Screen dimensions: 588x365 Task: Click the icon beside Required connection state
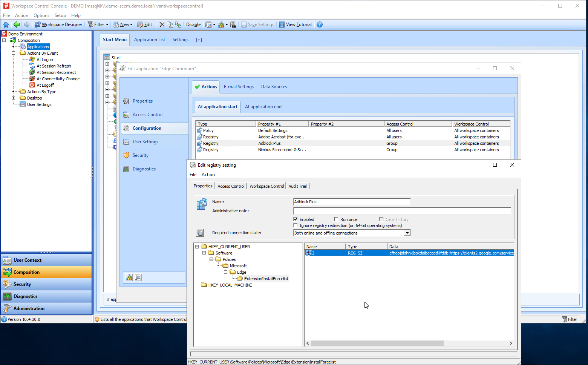pos(200,233)
